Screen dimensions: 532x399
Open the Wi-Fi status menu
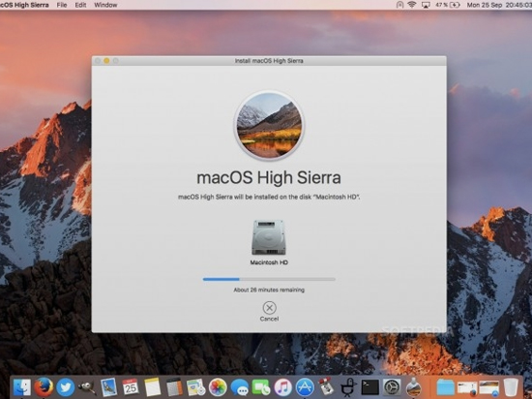(x=412, y=5)
